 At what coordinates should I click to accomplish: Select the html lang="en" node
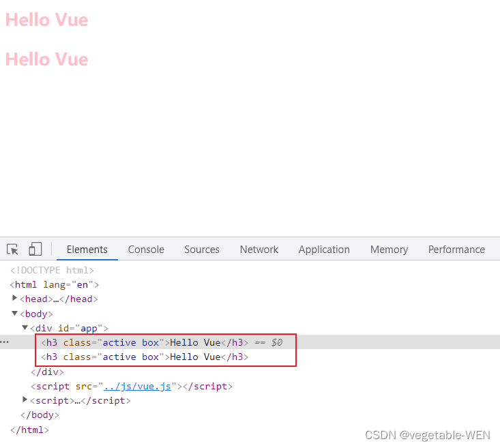[x=54, y=284]
